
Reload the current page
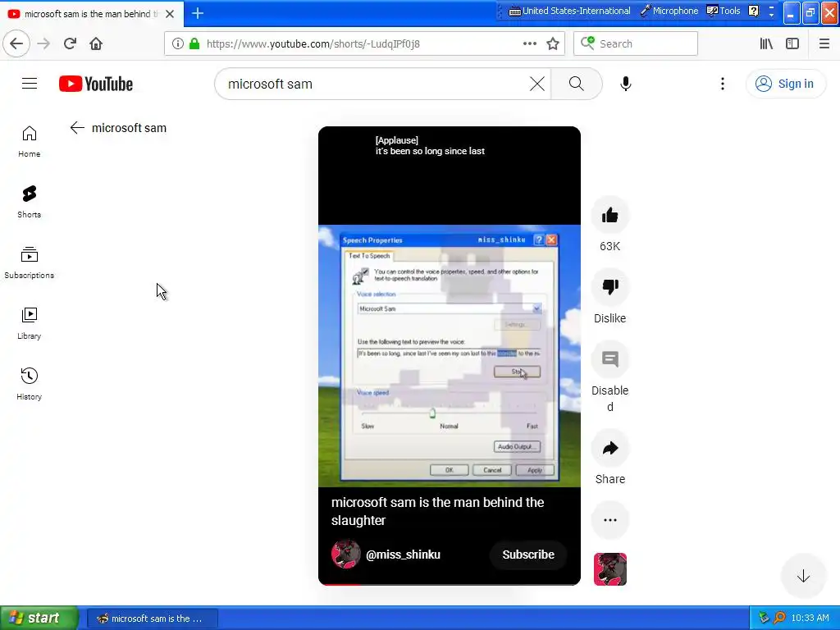[x=70, y=43]
